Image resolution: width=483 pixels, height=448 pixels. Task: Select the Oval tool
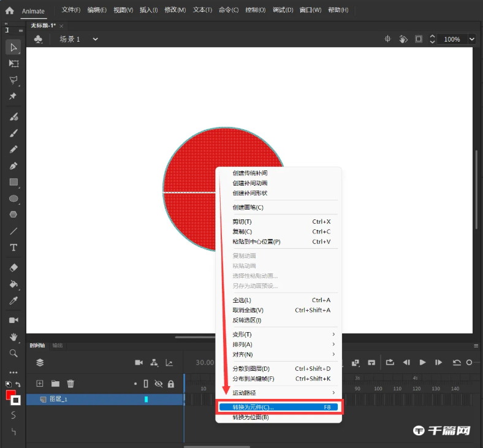[x=13, y=199]
